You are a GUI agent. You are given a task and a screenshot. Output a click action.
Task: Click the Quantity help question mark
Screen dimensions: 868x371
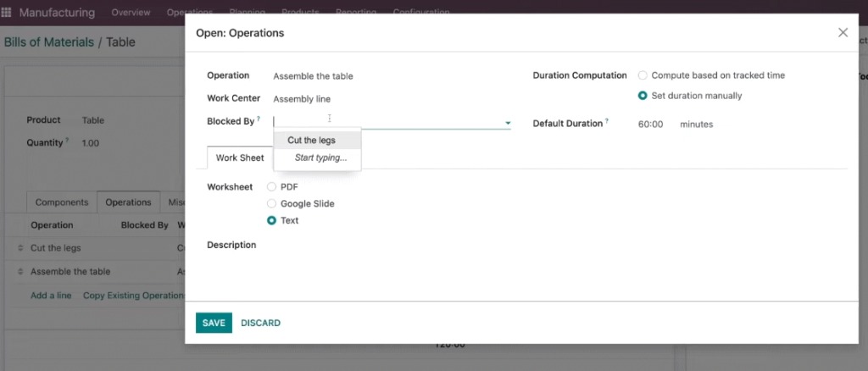click(68, 141)
